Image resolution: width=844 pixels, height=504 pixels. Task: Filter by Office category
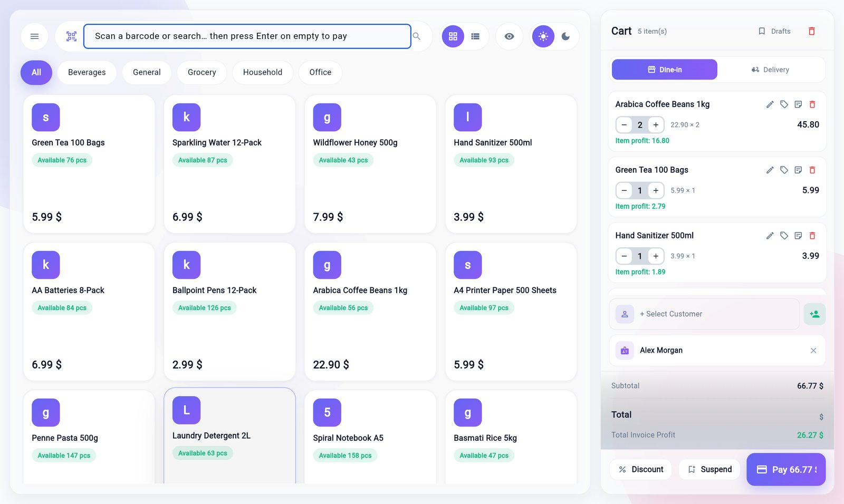(320, 72)
